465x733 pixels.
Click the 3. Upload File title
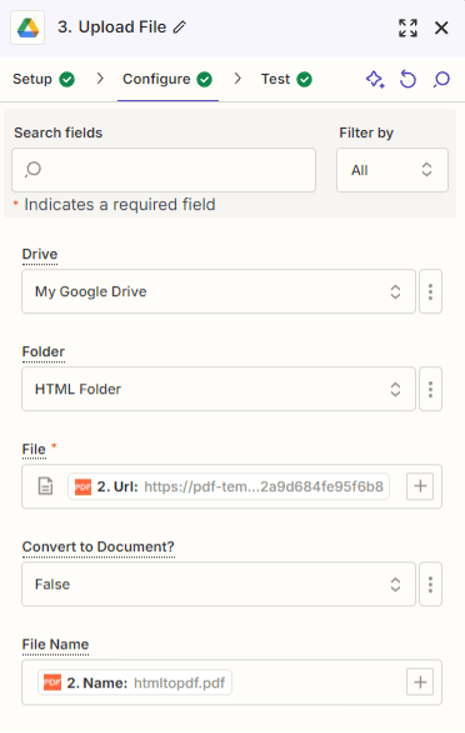click(x=112, y=28)
